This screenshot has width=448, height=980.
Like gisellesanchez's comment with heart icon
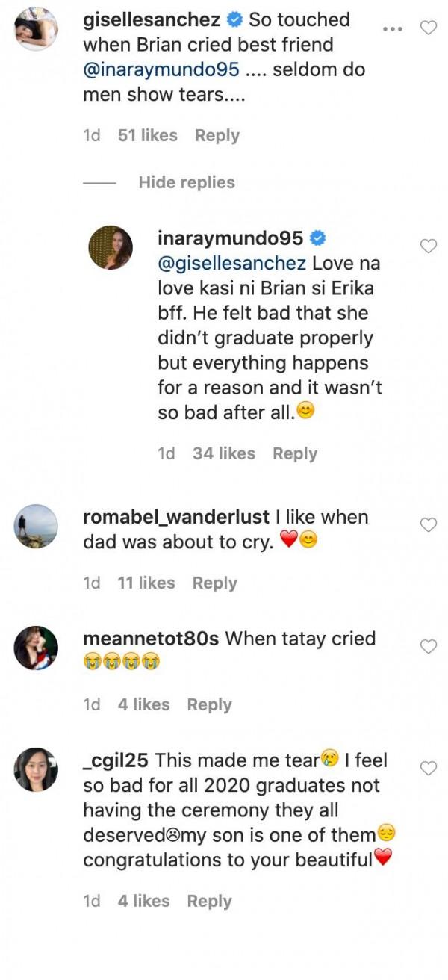pyautogui.click(x=429, y=28)
